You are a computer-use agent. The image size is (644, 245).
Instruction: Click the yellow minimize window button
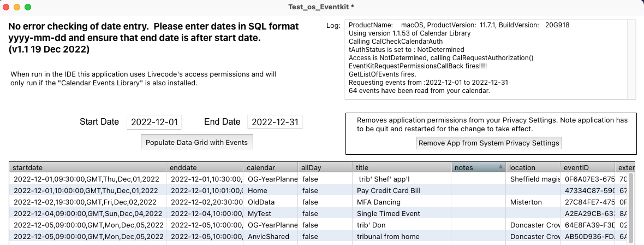(x=17, y=7)
